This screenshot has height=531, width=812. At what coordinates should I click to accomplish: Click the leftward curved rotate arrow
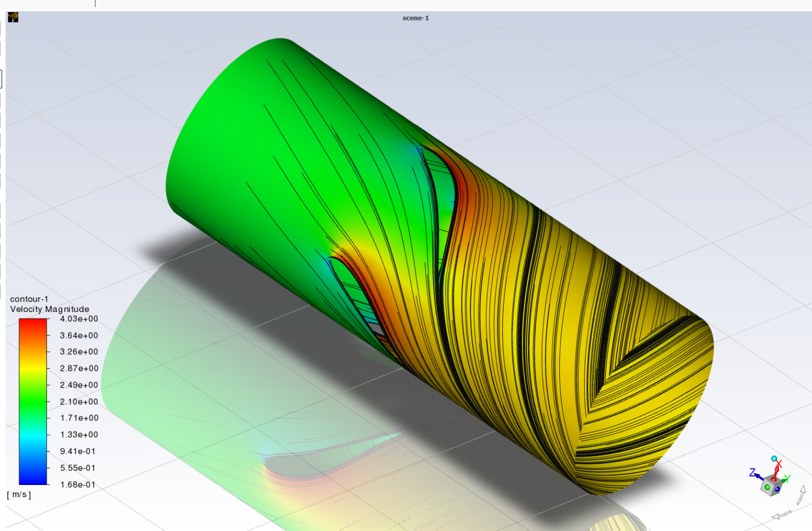(781, 515)
